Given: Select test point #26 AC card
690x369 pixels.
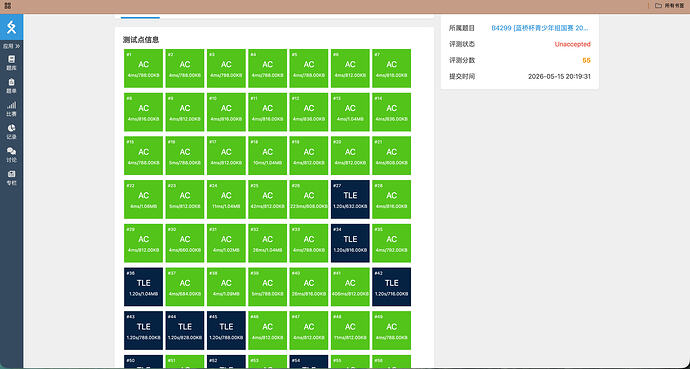Looking at the screenshot, I should [x=309, y=200].
